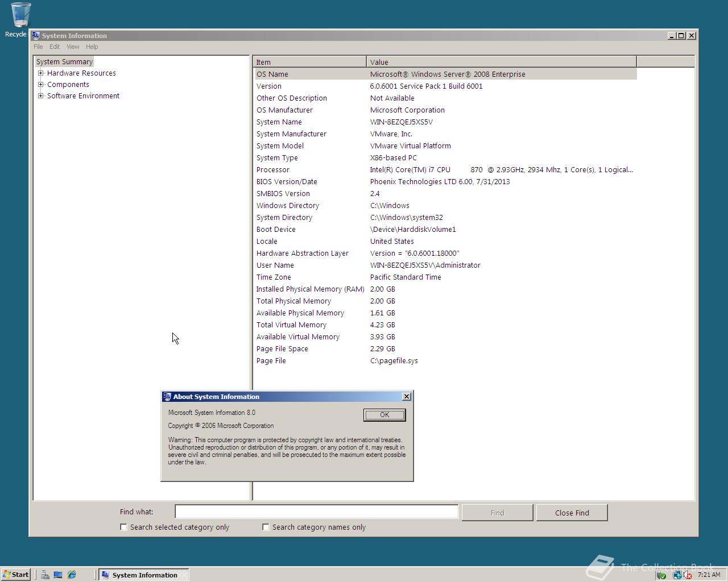Click the Find what input field

click(316, 512)
